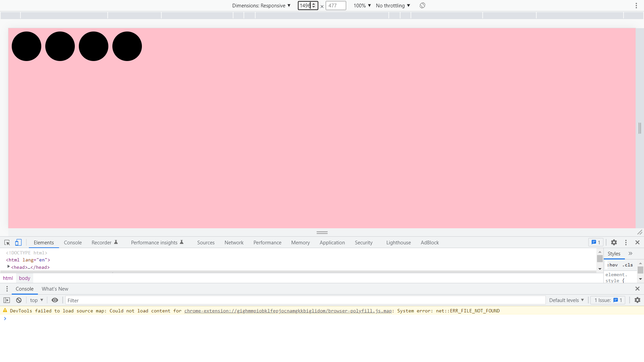
Task: Toggle the .cls element classes panel
Action: point(628,265)
